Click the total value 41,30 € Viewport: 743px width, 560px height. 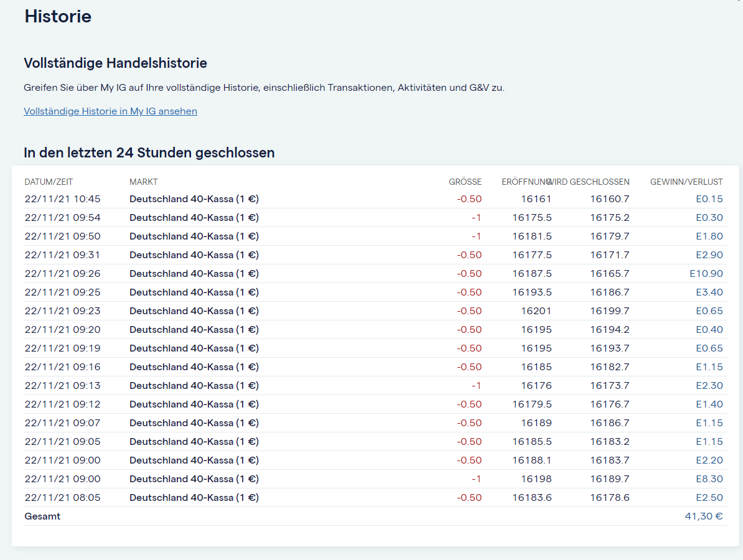(x=704, y=516)
